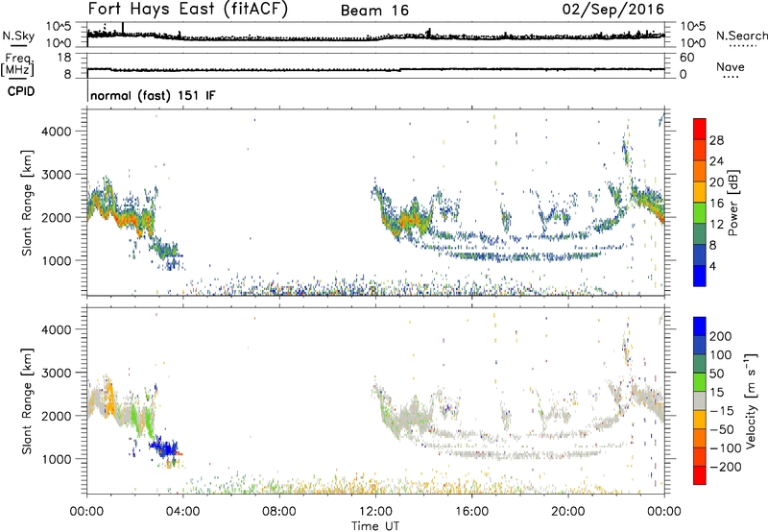768x532 pixels.
Task: Click the '4000' tick of the power panel
Action: [56, 132]
